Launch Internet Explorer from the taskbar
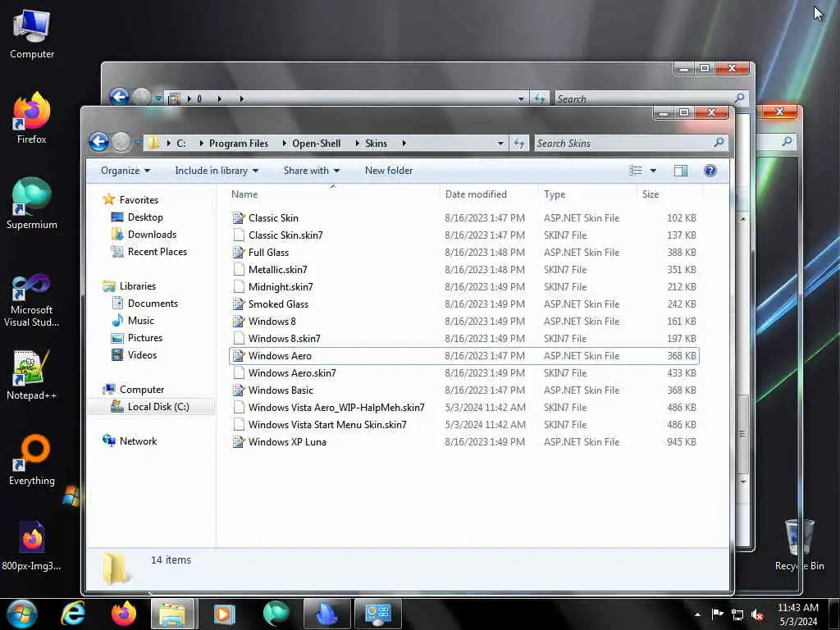This screenshot has width=840, height=630. (73, 614)
